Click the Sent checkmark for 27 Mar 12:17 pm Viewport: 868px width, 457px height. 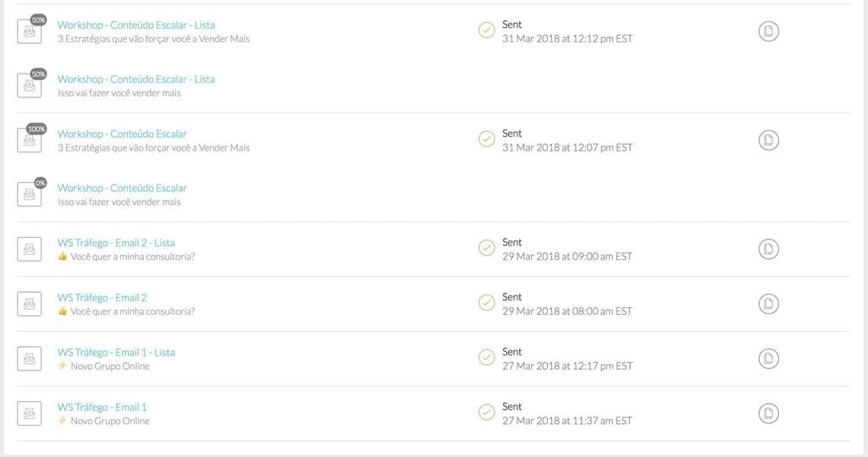coord(487,357)
